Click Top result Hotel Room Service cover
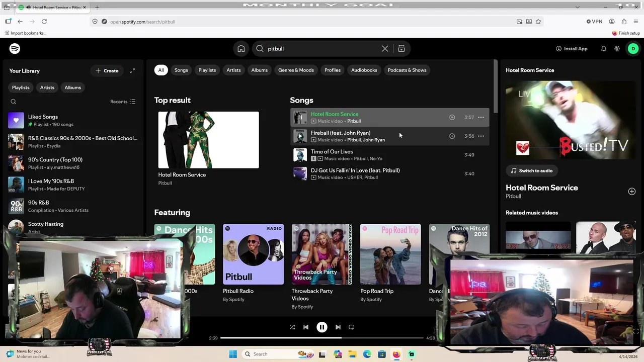This screenshot has width=644, height=362. tap(208, 140)
